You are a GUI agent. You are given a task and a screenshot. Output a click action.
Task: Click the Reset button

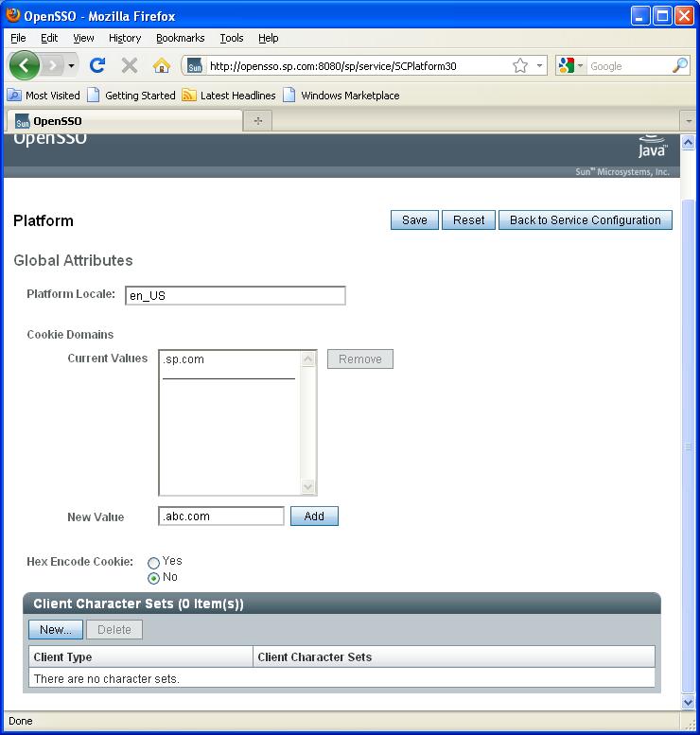468,219
